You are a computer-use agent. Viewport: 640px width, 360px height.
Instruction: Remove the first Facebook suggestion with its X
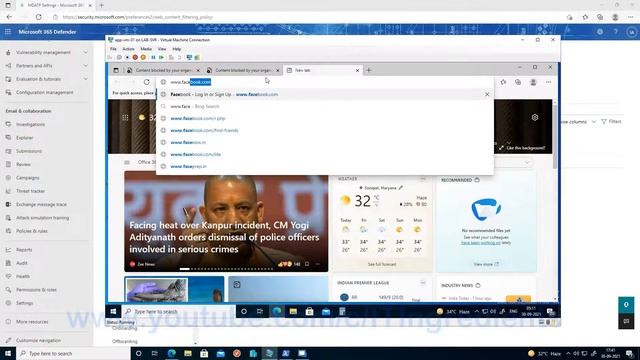point(487,94)
